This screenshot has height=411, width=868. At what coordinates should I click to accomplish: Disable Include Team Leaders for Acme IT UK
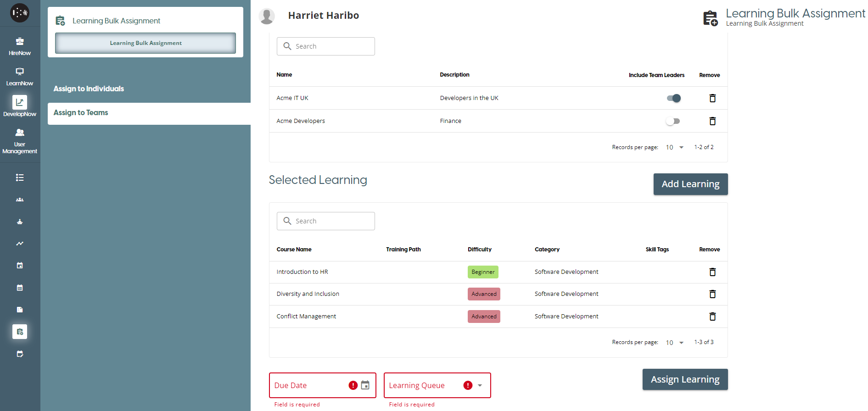(x=673, y=98)
